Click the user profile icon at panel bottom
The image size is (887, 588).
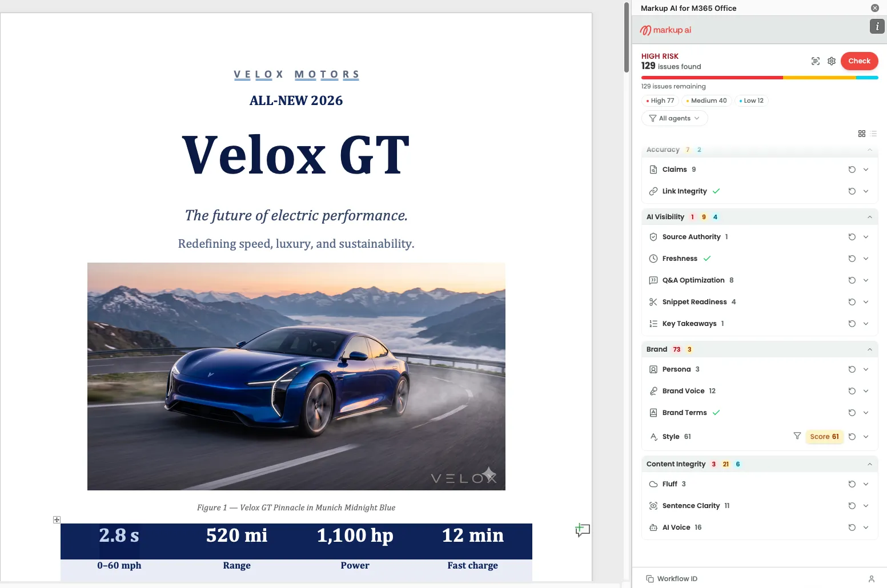(x=872, y=579)
